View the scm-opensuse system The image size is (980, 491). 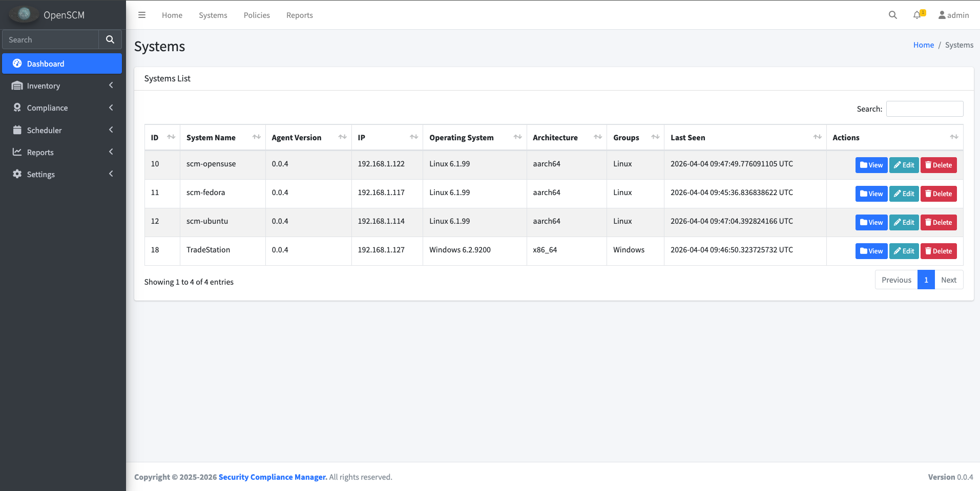(871, 165)
